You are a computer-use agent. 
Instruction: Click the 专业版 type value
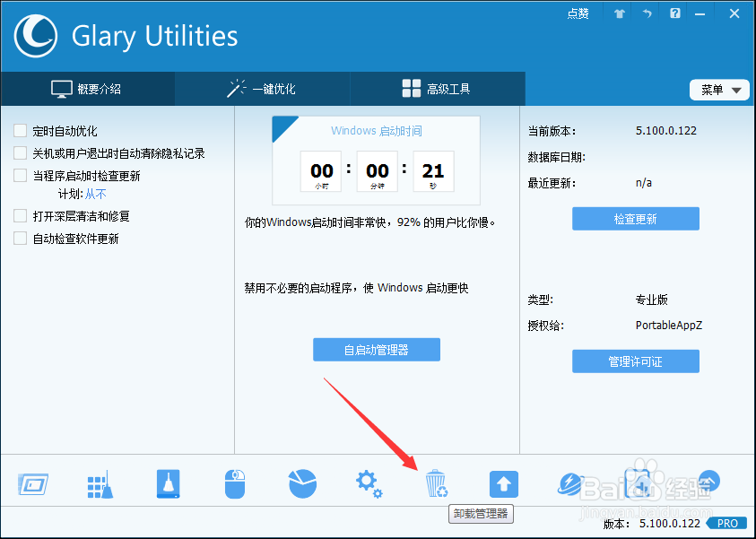coord(651,300)
